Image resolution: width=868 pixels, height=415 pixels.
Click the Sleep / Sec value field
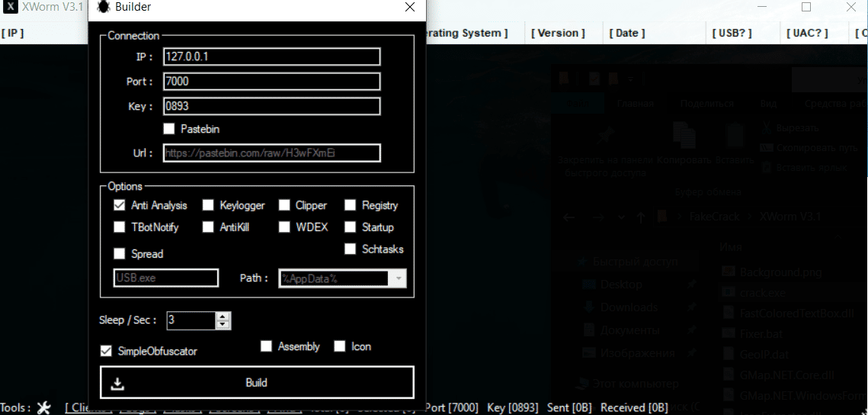tap(191, 320)
